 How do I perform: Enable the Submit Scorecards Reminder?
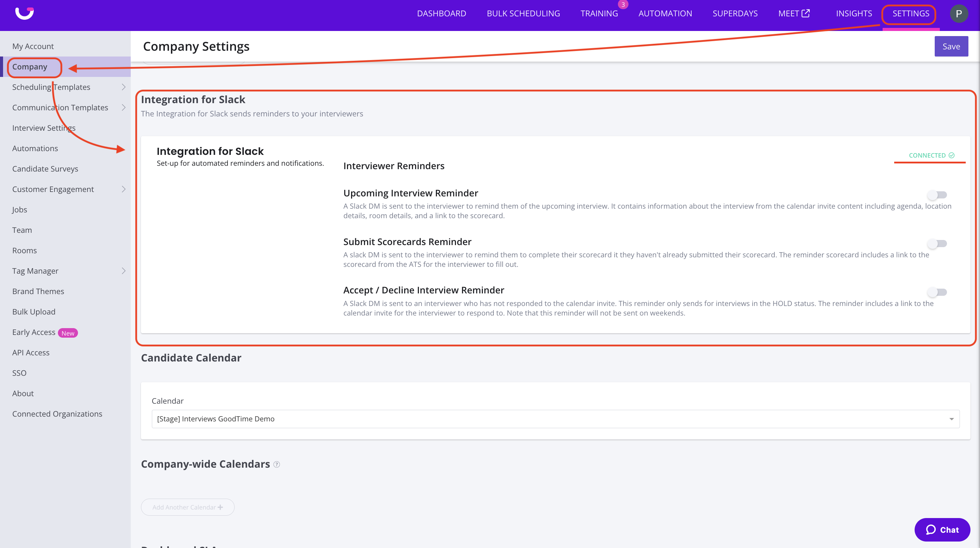click(937, 243)
